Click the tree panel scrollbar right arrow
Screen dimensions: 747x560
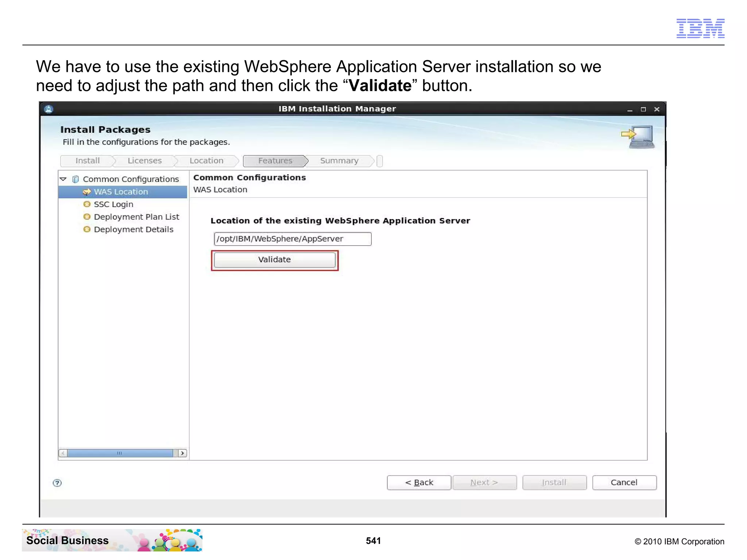click(182, 453)
